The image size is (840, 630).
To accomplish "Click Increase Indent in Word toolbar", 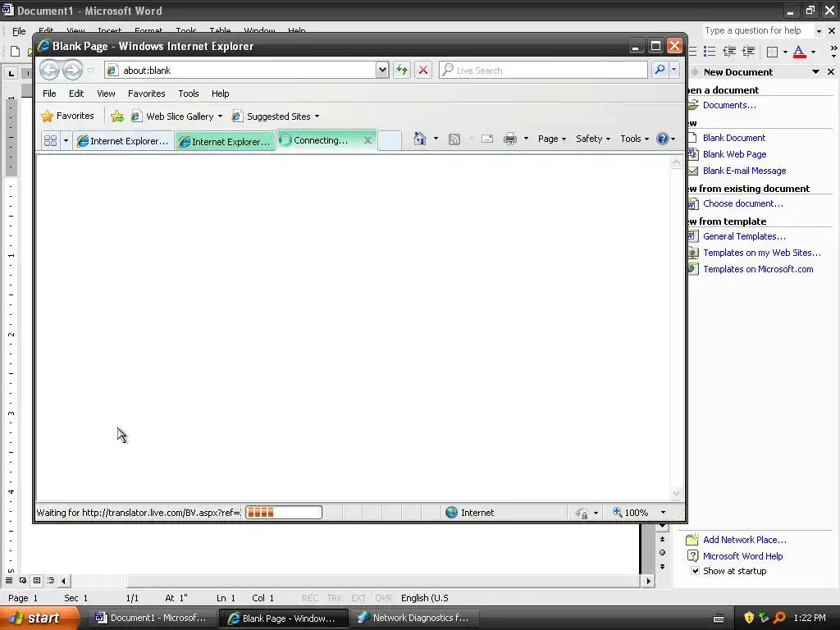I will 748,52.
